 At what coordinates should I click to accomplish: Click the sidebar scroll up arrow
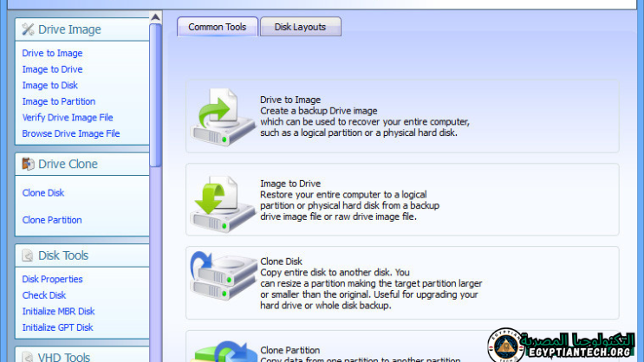[x=155, y=17]
